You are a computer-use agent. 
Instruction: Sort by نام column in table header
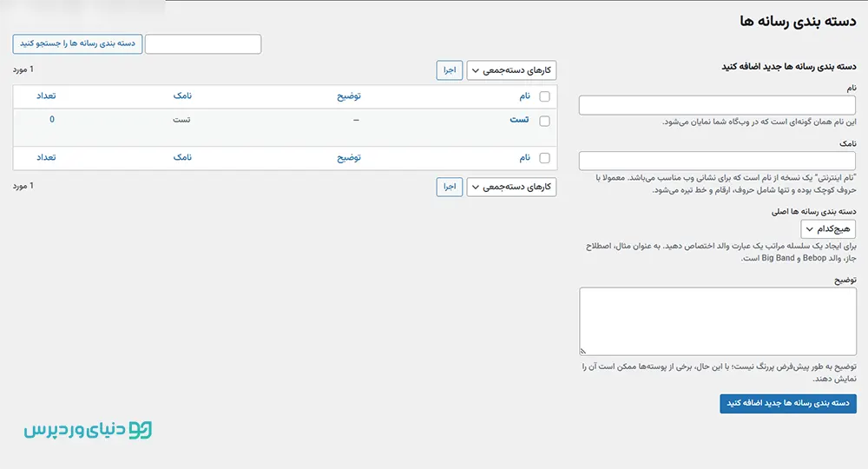525,96
